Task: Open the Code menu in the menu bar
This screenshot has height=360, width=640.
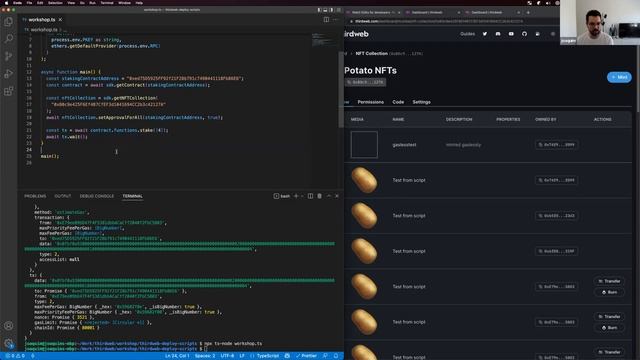Action: (x=17, y=2)
